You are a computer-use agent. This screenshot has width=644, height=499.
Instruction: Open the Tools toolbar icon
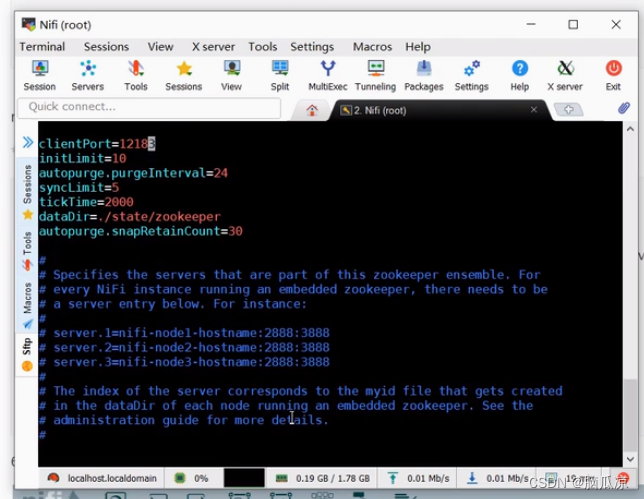136,76
